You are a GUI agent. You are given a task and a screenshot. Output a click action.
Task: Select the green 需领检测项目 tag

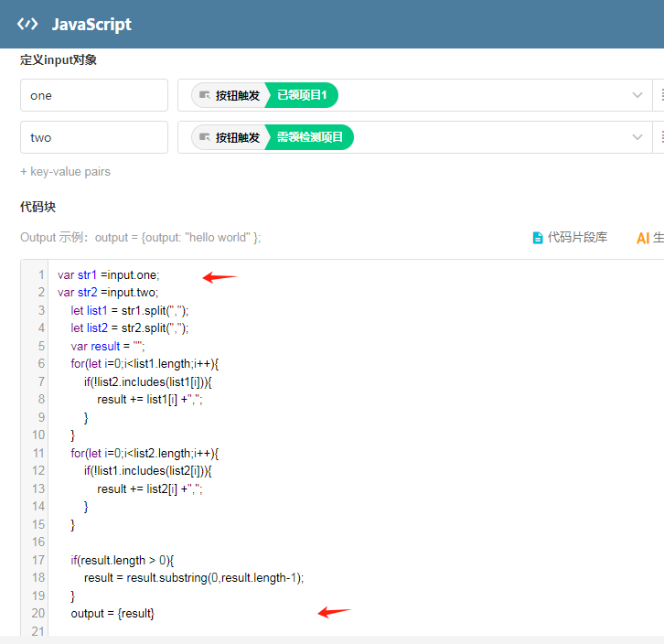tap(310, 137)
